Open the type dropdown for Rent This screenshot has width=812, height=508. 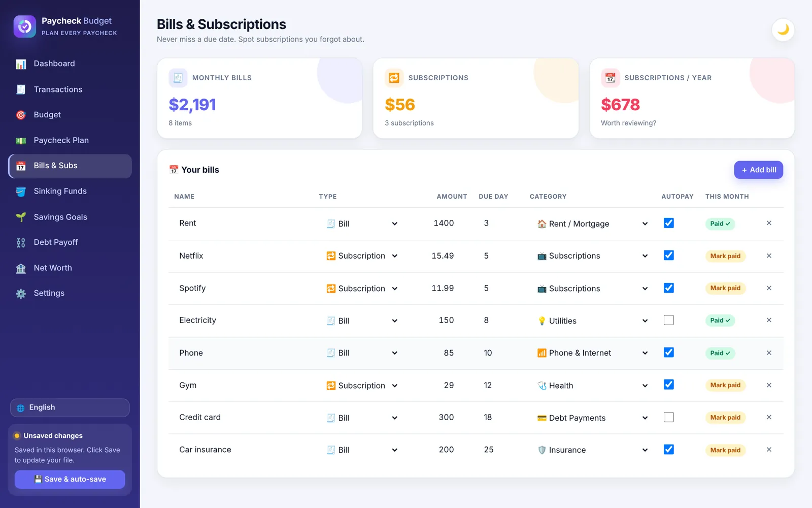tap(362, 224)
